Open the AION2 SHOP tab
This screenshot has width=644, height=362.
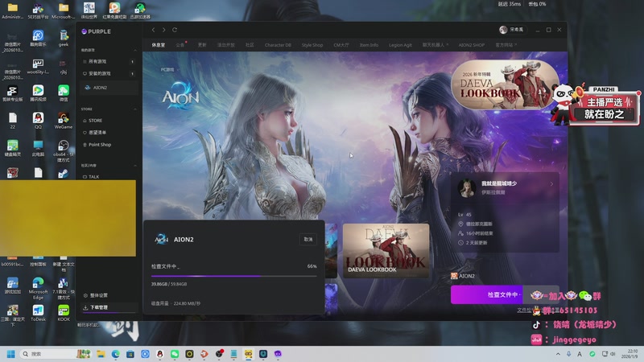point(472,45)
